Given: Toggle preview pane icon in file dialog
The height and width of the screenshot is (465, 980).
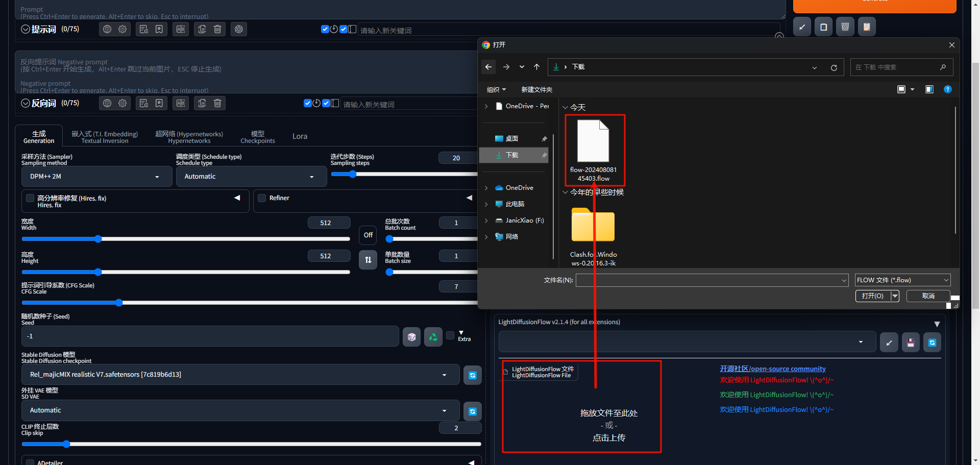Looking at the screenshot, I should coord(929,89).
